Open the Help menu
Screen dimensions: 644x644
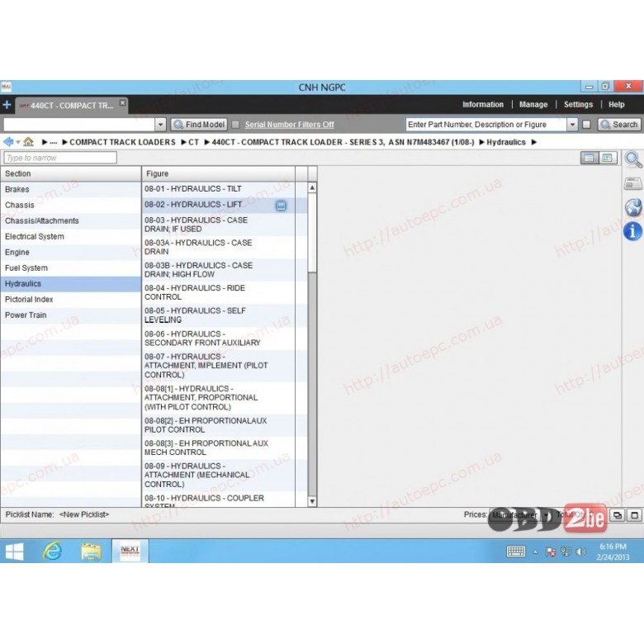point(616,104)
